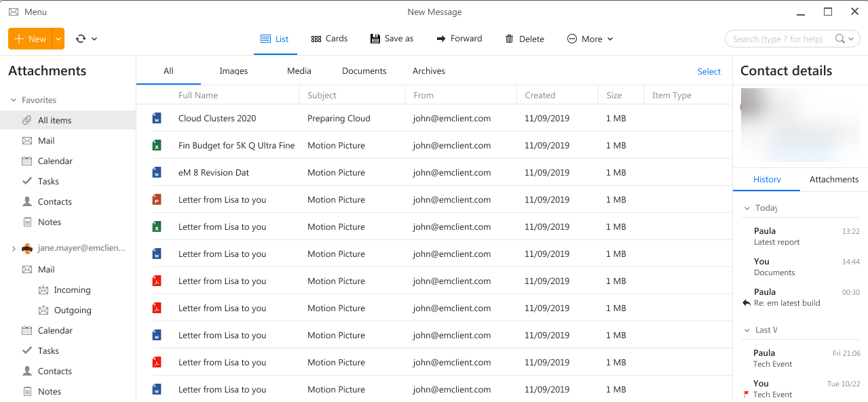The width and height of the screenshot is (868, 402).
Task: Switch to Cards view
Action: point(329,39)
